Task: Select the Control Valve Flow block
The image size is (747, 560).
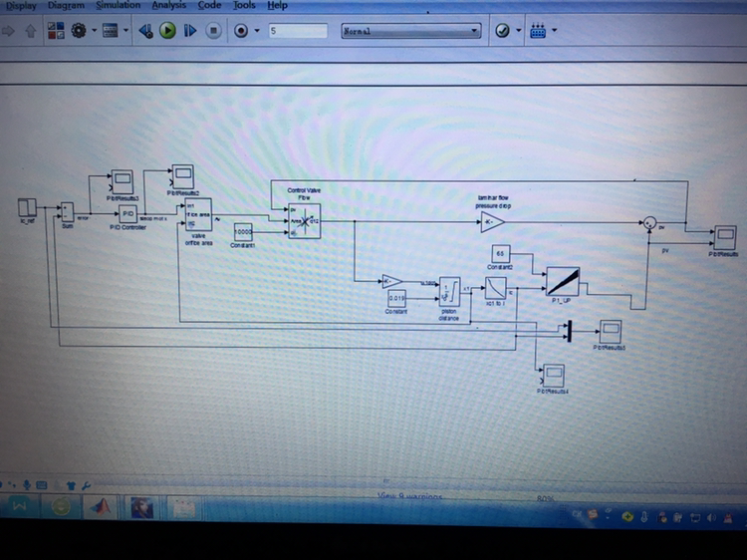Action: tap(304, 221)
